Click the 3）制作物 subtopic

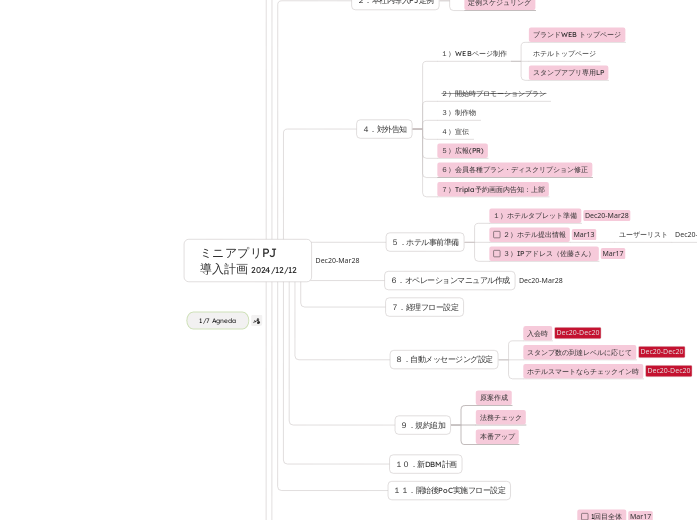[x=459, y=113]
